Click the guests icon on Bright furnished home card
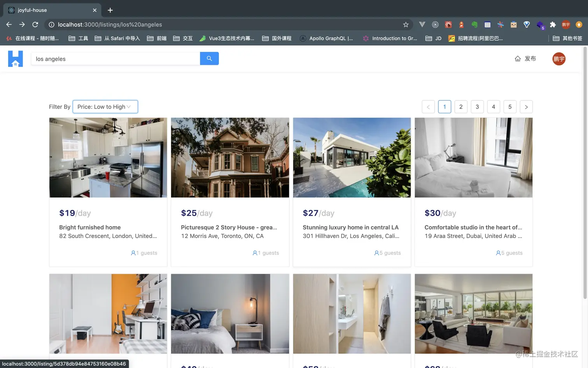Screen dimensions: 588x368 (133, 253)
